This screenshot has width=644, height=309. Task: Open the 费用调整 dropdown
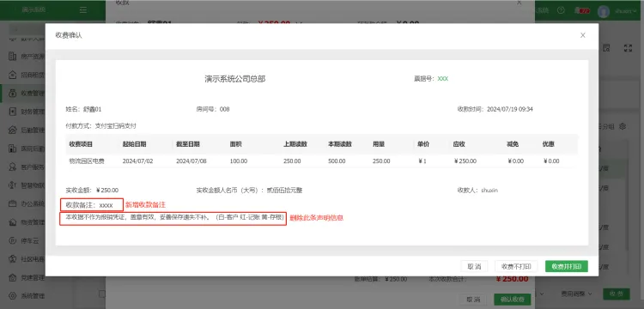tap(577, 294)
